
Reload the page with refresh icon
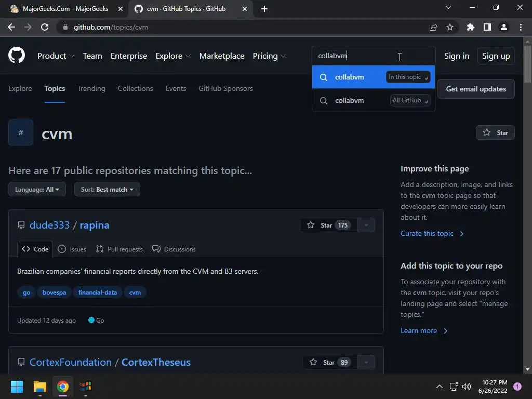(45, 27)
